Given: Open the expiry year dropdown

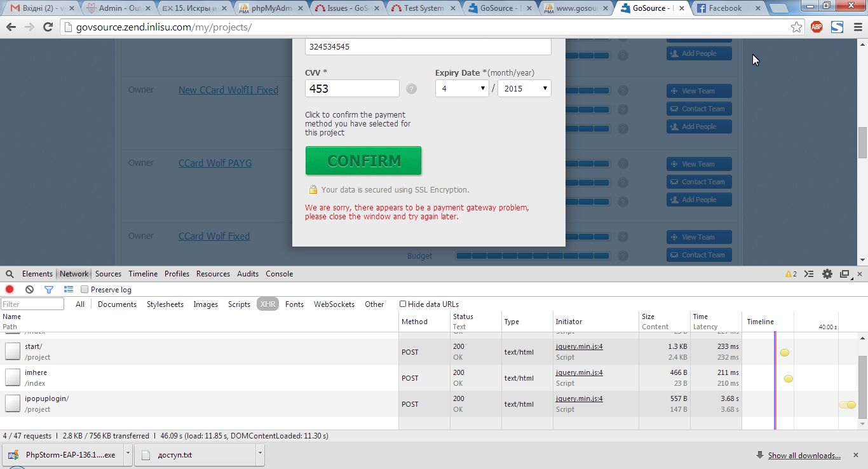Looking at the screenshot, I should [524, 88].
